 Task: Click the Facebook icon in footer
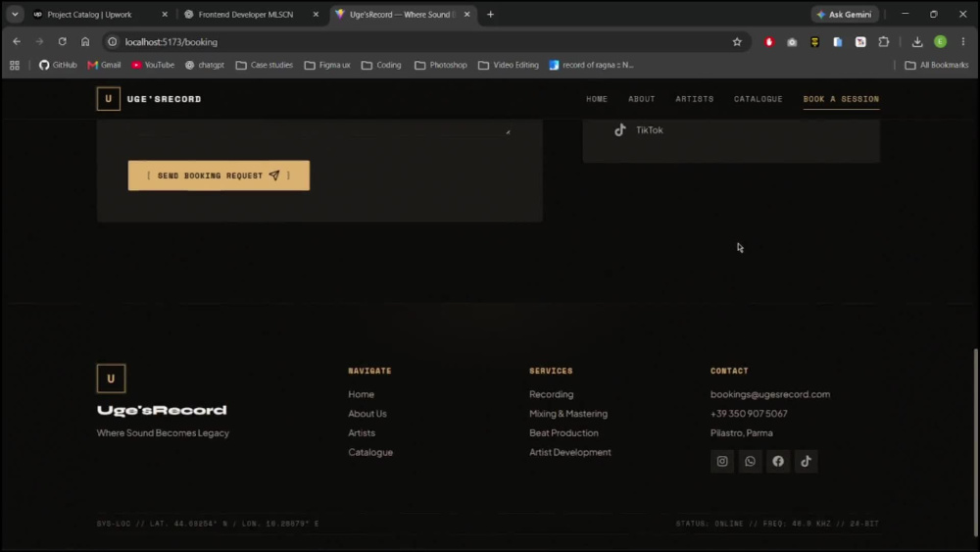(x=778, y=462)
